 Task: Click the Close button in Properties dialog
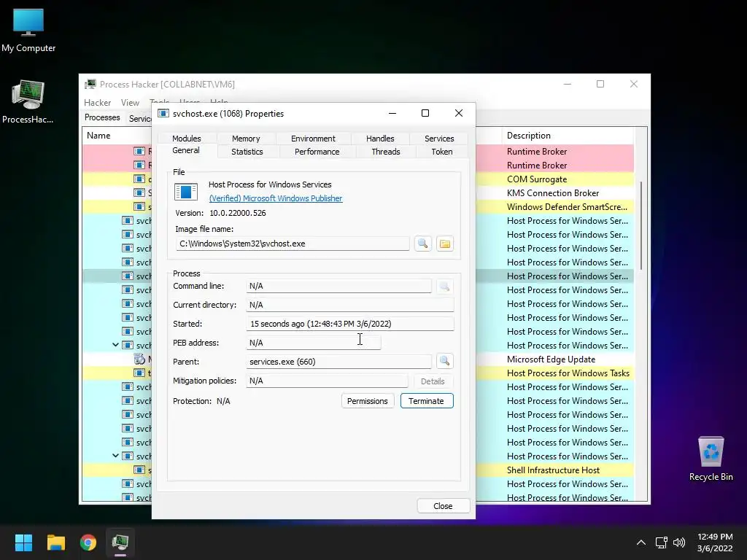[x=443, y=506]
